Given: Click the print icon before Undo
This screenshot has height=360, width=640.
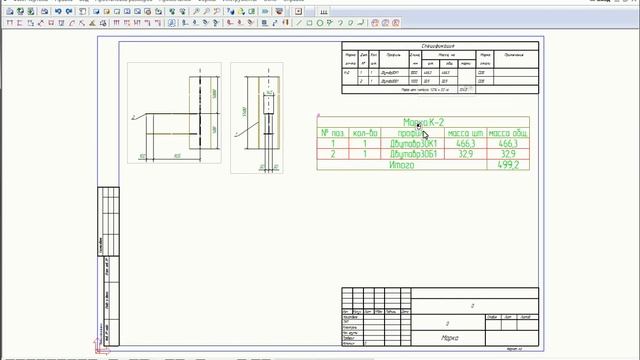Looking at the screenshot, I should (44, 11).
